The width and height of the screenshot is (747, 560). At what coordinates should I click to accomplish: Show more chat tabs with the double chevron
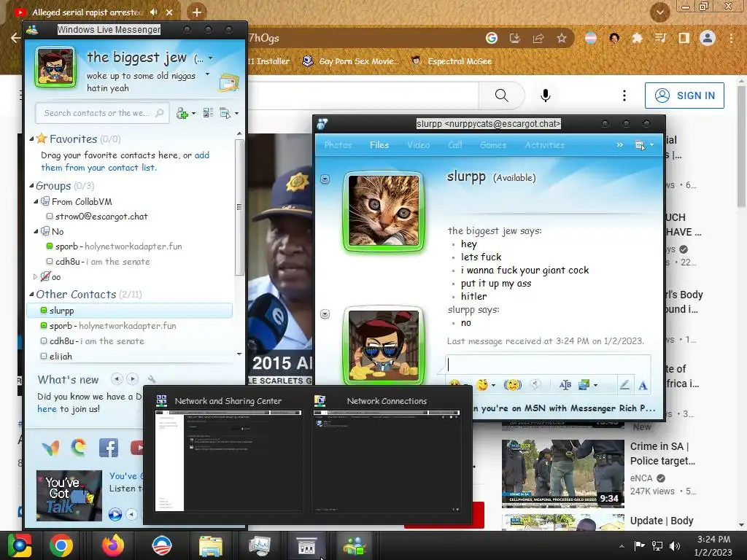point(620,145)
